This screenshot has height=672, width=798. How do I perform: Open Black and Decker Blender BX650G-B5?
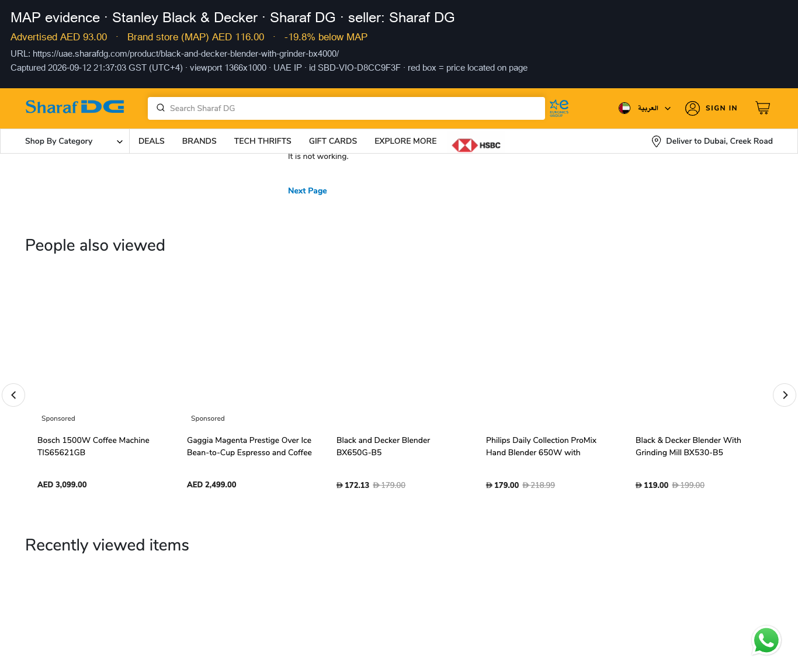383,446
